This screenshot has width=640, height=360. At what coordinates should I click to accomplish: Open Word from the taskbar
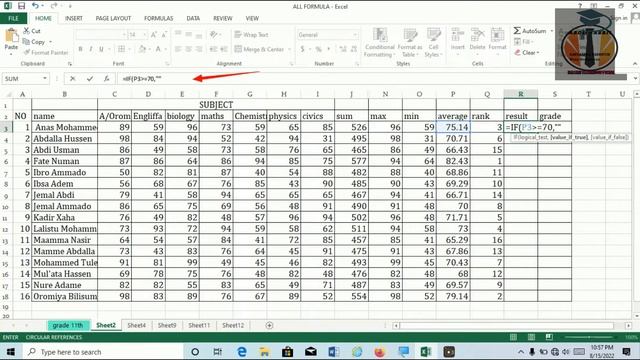tap(333, 351)
